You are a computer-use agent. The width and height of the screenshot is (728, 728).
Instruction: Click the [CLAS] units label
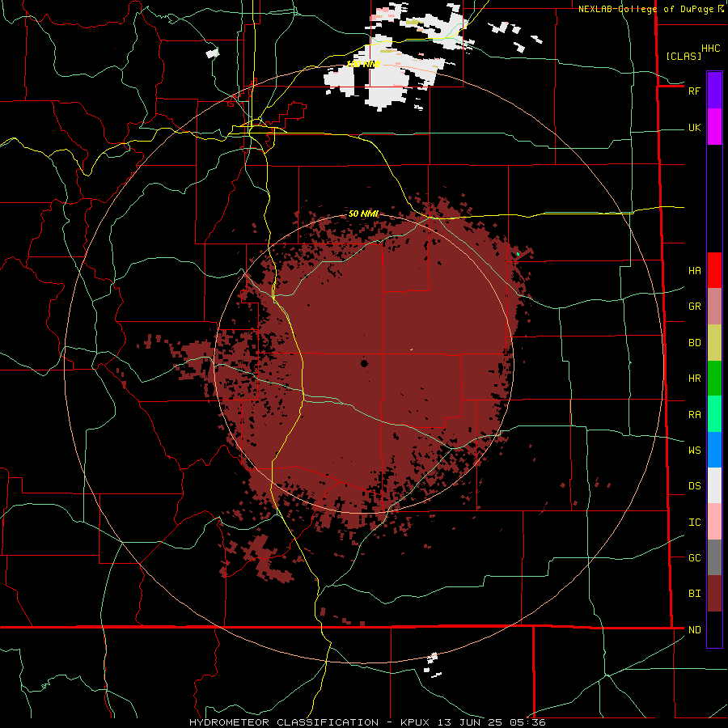tap(684, 56)
